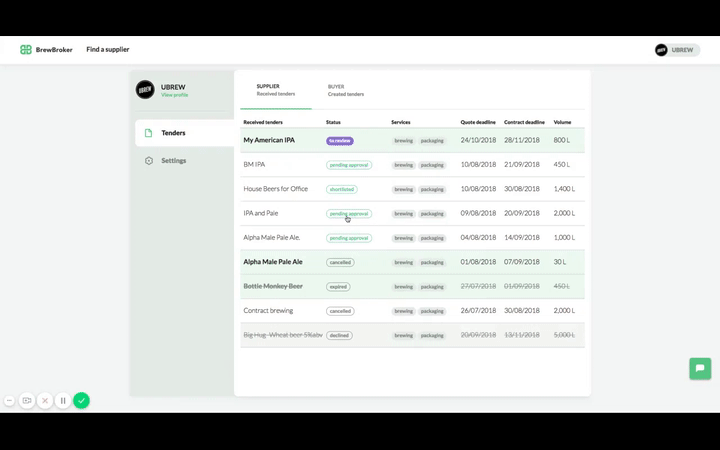Open the My American IPA tender
This screenshot has width=720, height=450.
pyautogui.click(x=269, y=140)
